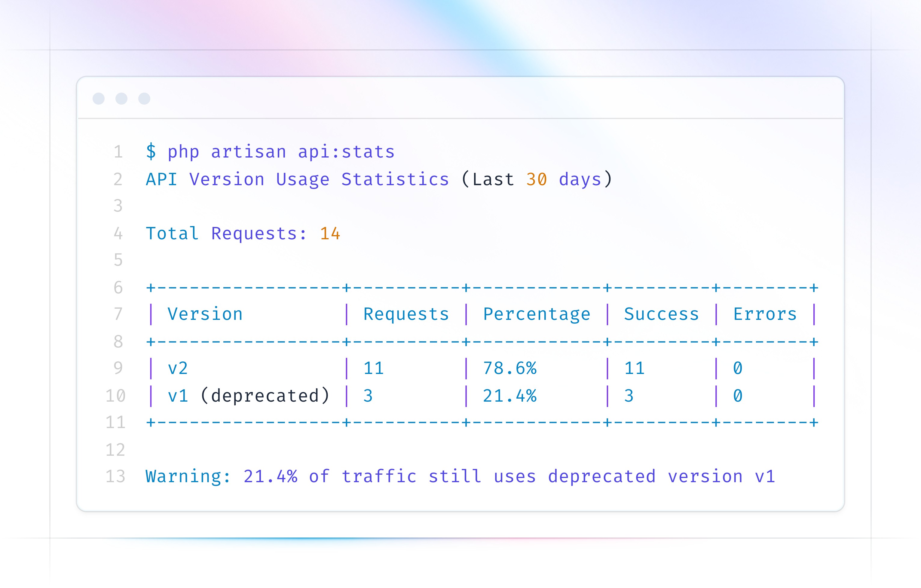
Task: Select the Success count 11 for v2
Action: coord(635,369)
